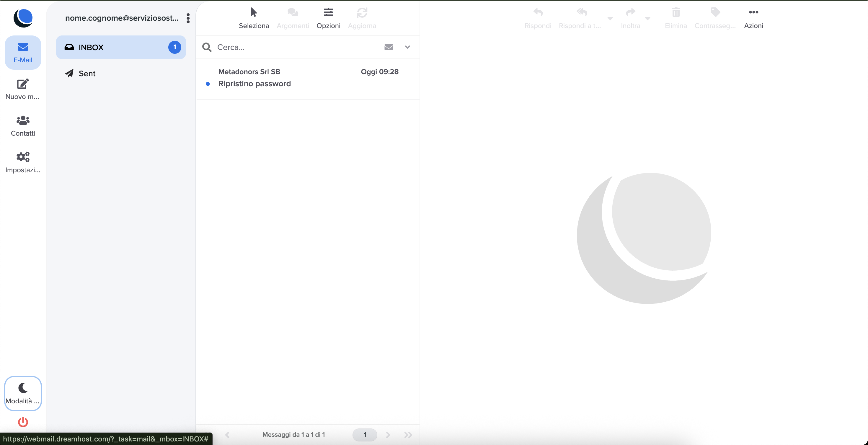The height and width of the screenshot is (445, 868).
Task: Open the Ripristino password message
Action: coord(308,79)
